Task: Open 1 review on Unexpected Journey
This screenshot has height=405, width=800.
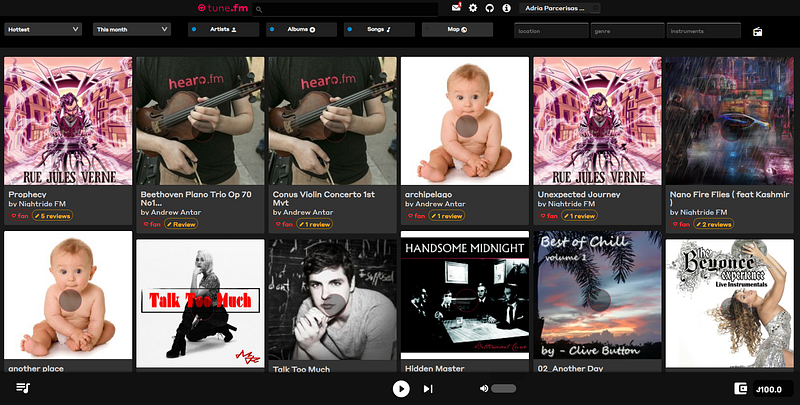Action: click(579, 216)
